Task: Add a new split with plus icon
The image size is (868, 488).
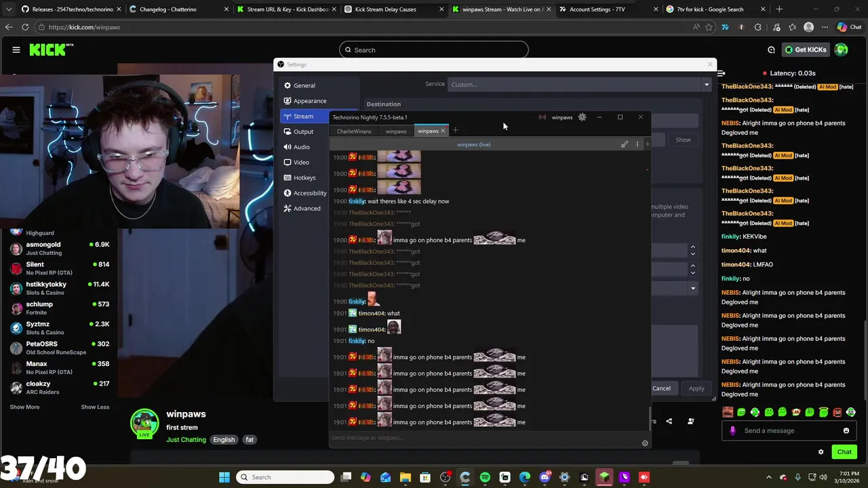Action: 647,144
